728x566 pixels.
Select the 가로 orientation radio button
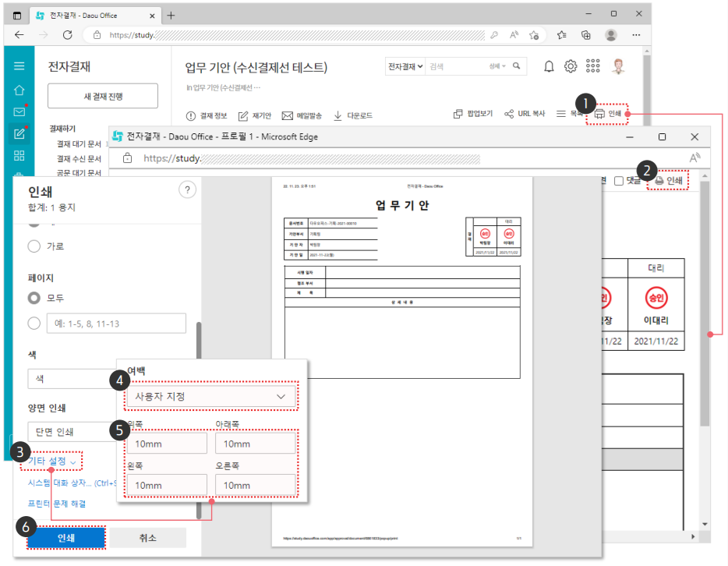[34, 246]
